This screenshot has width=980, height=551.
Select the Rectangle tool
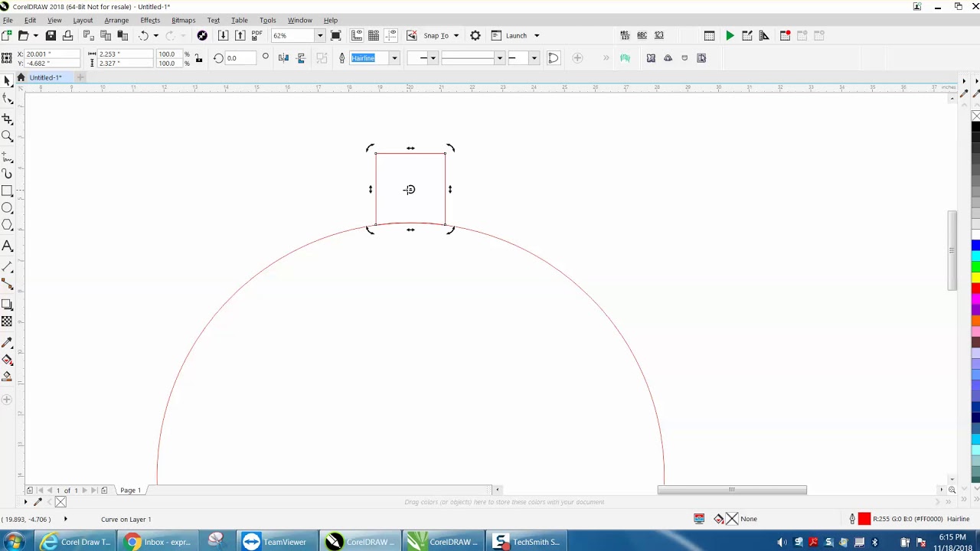[7, 191]
